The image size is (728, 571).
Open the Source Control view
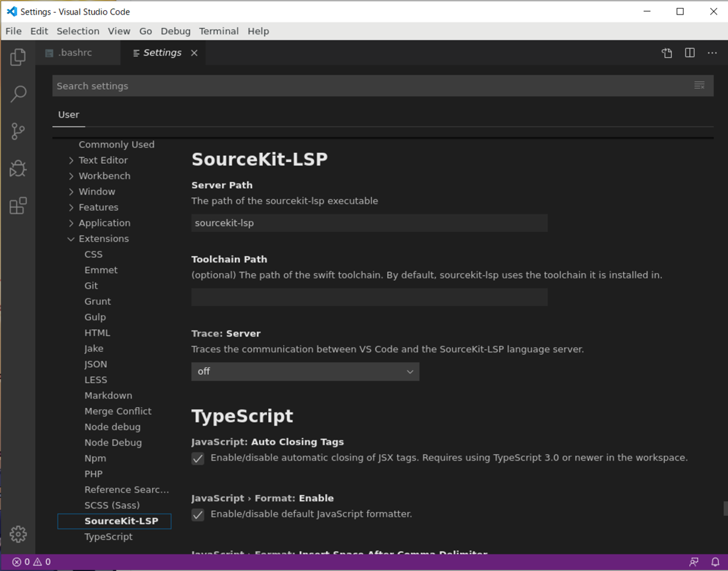point(18,131)
